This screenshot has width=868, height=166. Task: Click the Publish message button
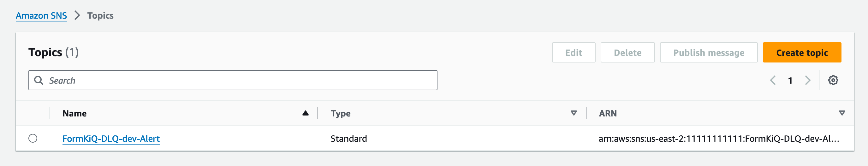(x=708, y=52)
